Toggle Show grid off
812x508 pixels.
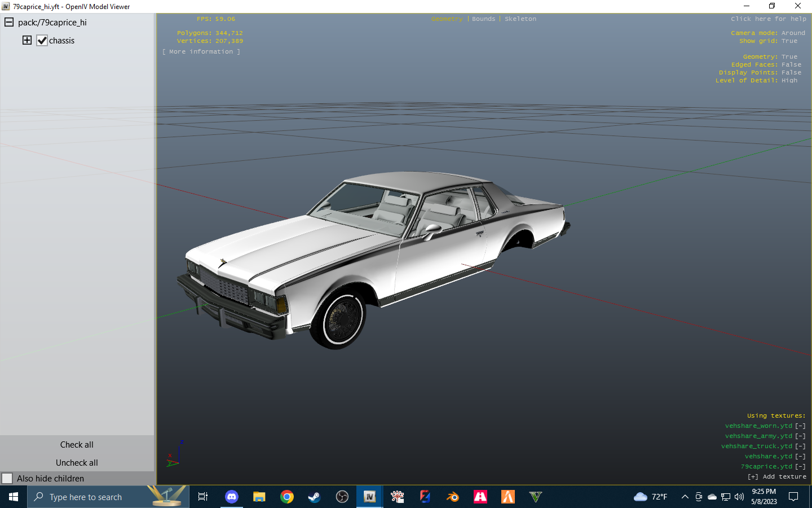pyautogui.click(x=789, y=41)
